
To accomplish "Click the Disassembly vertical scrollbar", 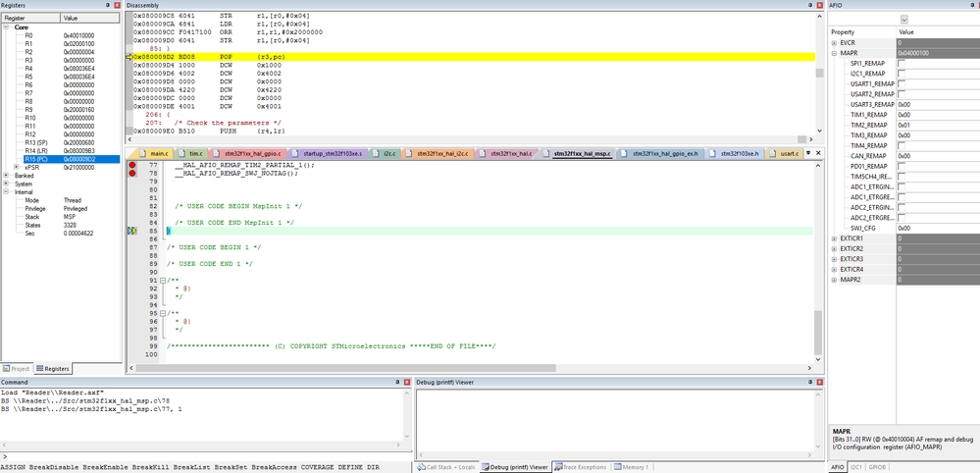I will click(819, 73).
